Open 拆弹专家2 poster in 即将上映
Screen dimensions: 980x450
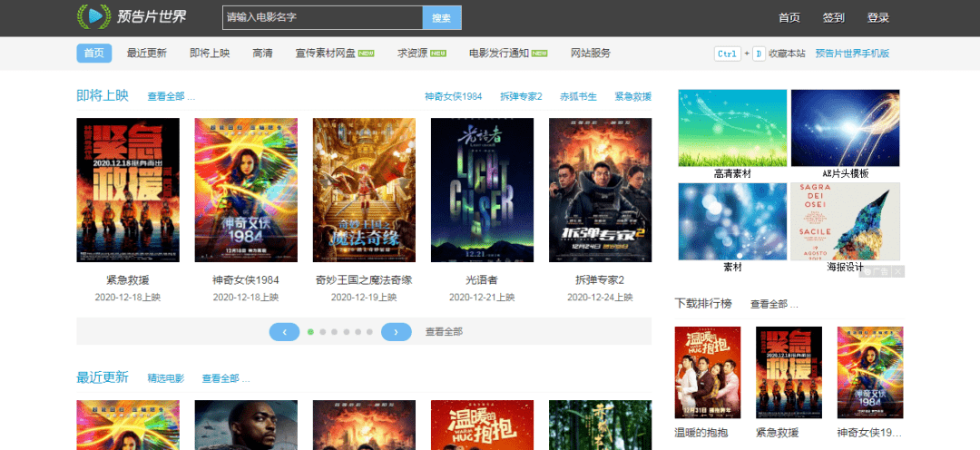point(601,190)
